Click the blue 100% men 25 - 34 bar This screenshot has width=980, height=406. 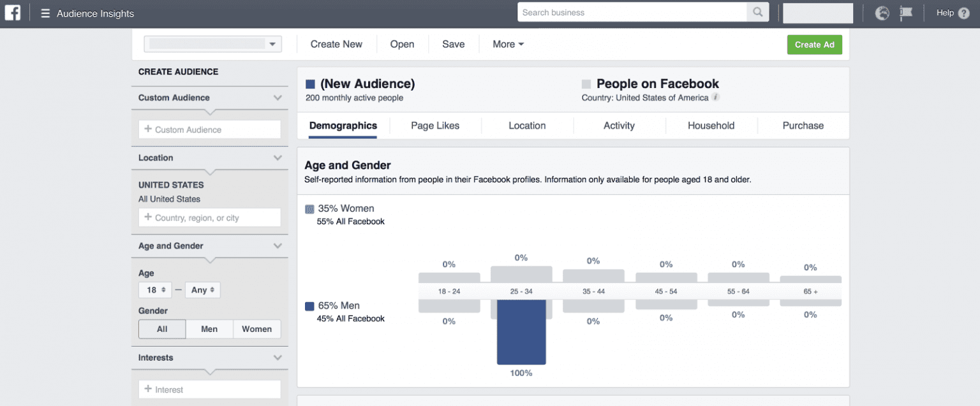pyautogui.click(x=521, y=331)
